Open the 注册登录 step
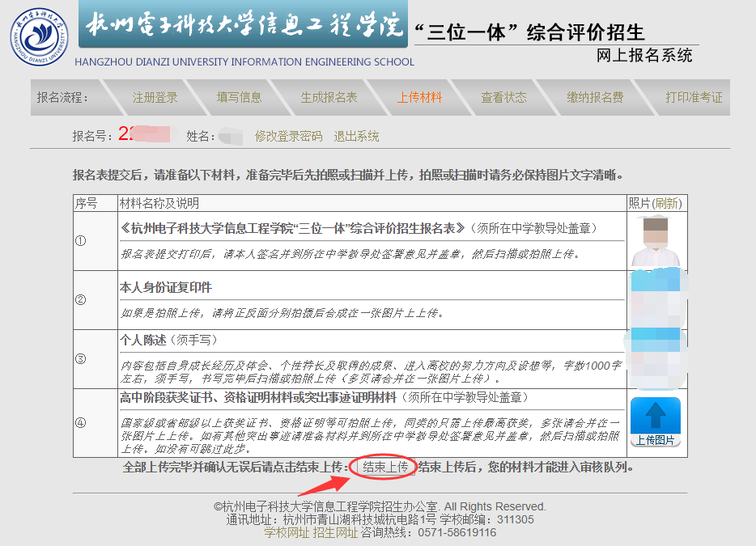The width and height of the screenshot is (756, 546). click(x=155, y=97)
